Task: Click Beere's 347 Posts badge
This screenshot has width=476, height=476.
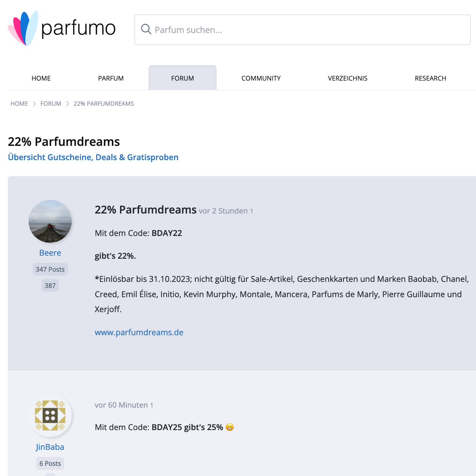Action: (x=50, y=269)
